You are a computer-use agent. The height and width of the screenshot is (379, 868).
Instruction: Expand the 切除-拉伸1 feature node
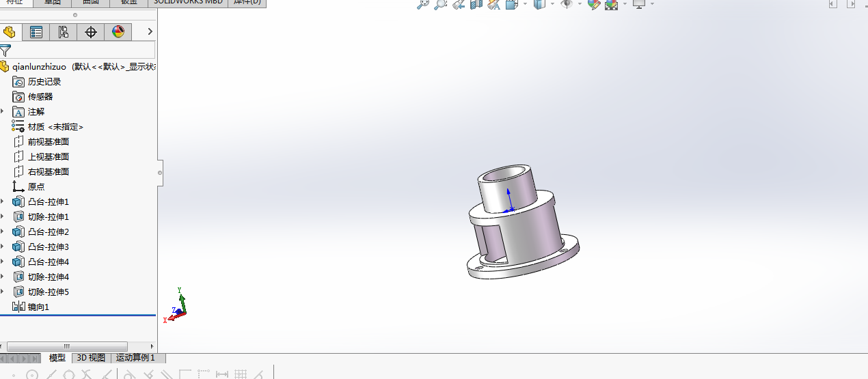3,216
